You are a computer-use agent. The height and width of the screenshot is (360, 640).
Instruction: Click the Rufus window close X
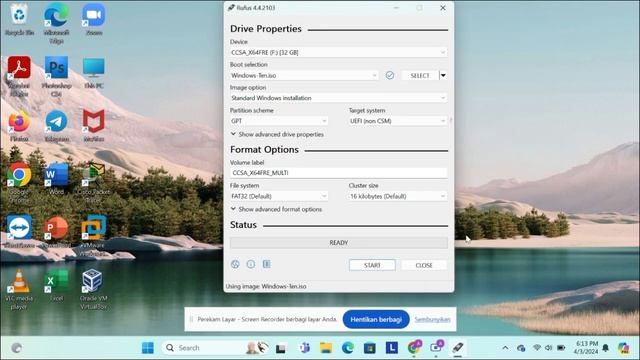[442, 8]
